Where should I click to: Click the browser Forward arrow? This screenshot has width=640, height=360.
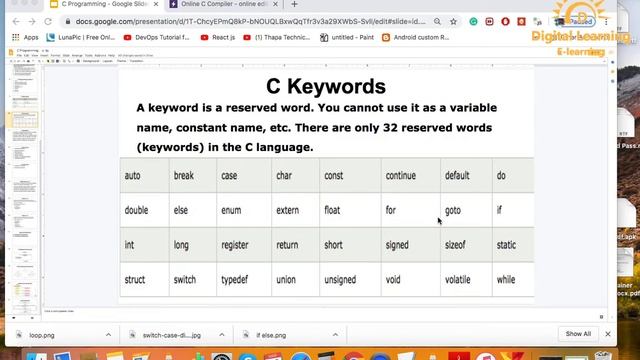coord(32,22)
